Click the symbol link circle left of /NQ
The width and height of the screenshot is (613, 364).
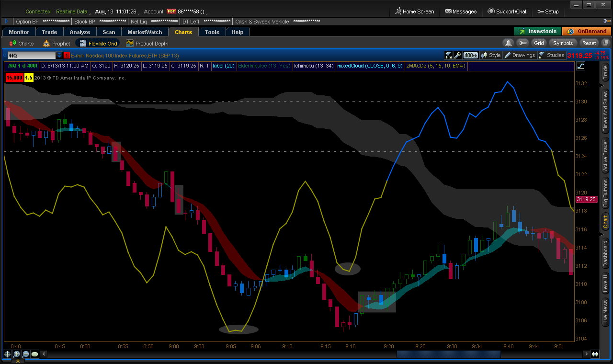[6, 56]
